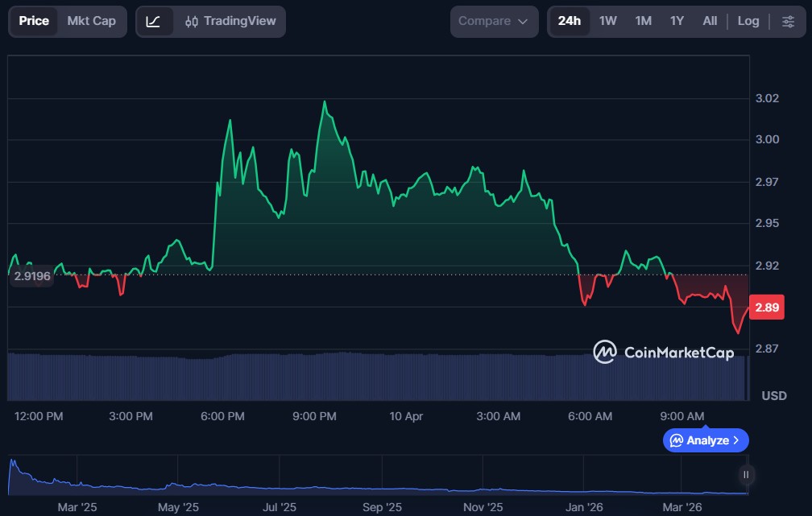Click the range slider's right handle
Image resolution: width=812 pixels, height=516 pixels.
pos(746,475)
